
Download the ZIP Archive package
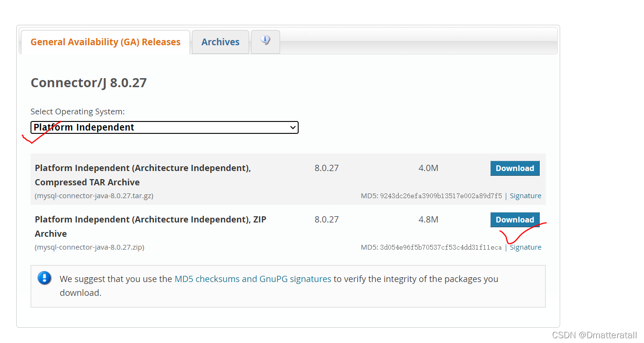tap(515, 220)
